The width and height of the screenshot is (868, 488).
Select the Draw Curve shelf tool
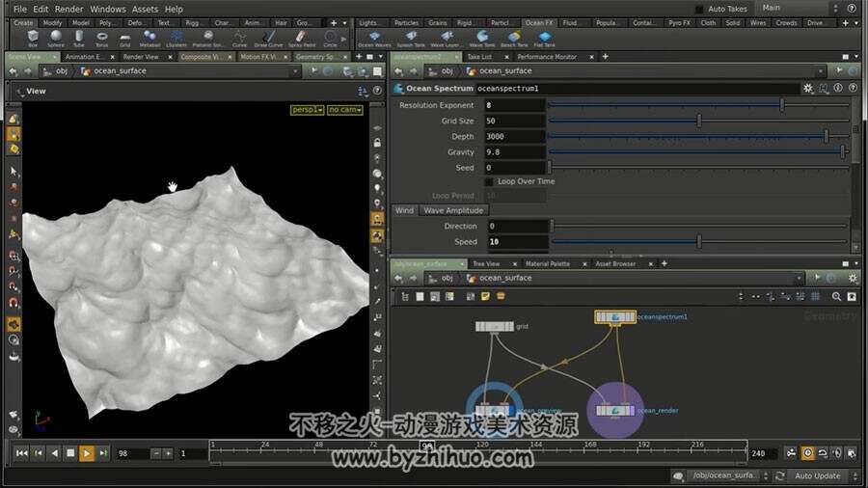268,39
